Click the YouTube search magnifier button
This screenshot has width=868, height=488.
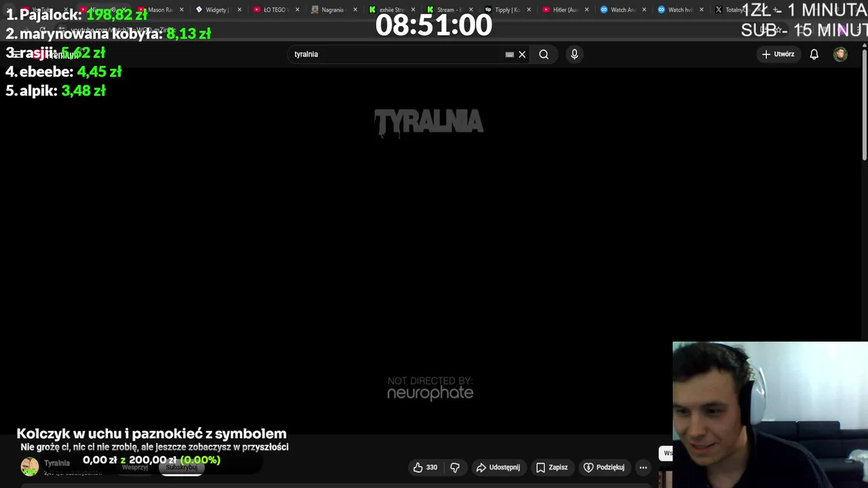coord(544,54)
